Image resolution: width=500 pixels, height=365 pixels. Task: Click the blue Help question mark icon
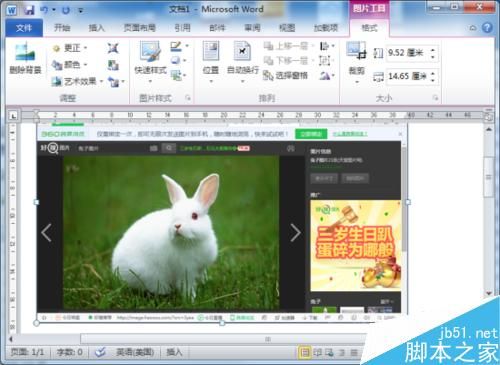tap(487, 28)
